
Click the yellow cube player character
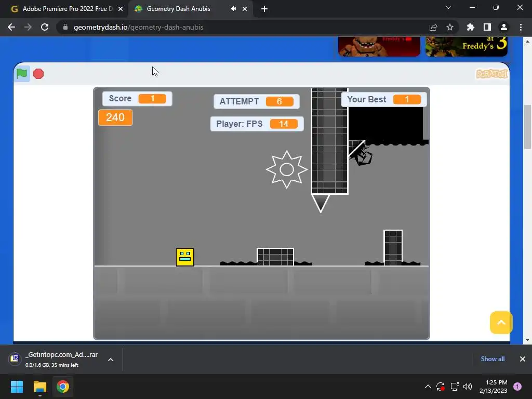coord(185,257)
